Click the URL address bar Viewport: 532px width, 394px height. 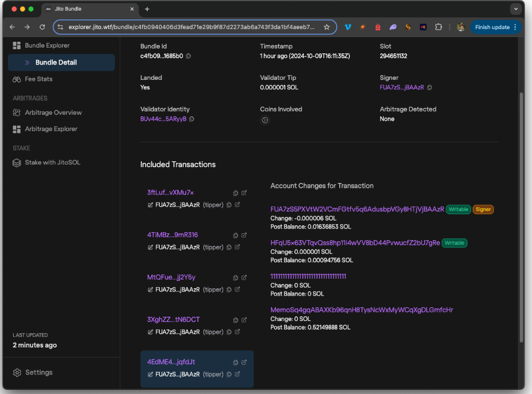(x=192, y=27)
